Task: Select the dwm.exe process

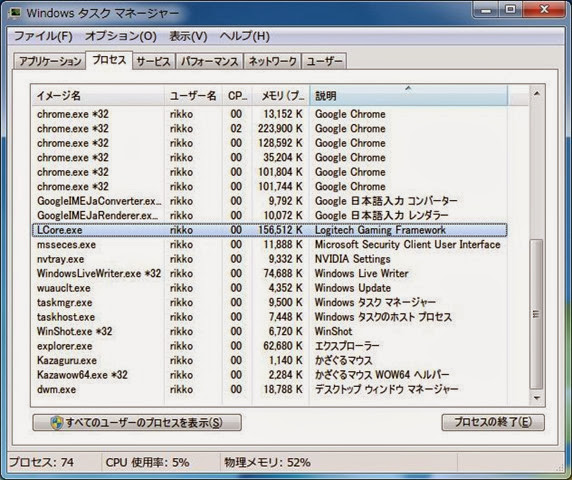Action: tap(270, 389)
